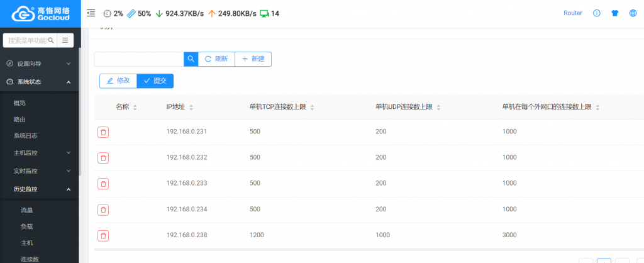Toggle sort on 单机UDP连接数上限 column
The height and width of the screenshot is (263, 644).
tap(438, 108)
